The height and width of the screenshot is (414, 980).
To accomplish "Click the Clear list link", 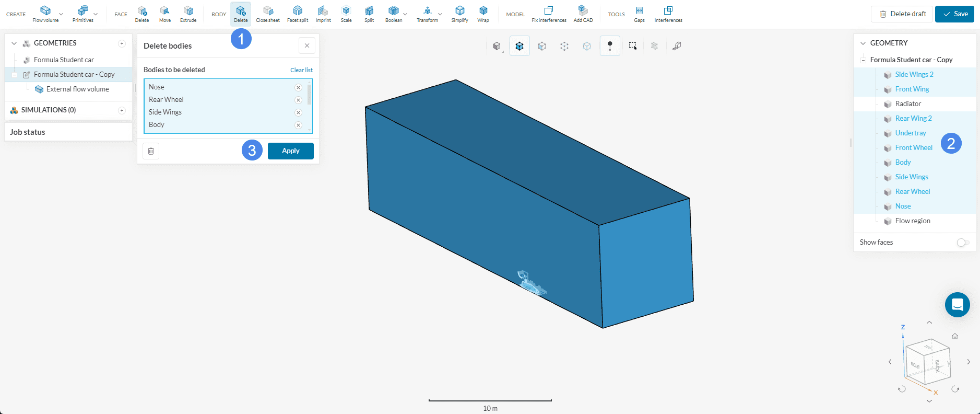I will coord(301,70).
